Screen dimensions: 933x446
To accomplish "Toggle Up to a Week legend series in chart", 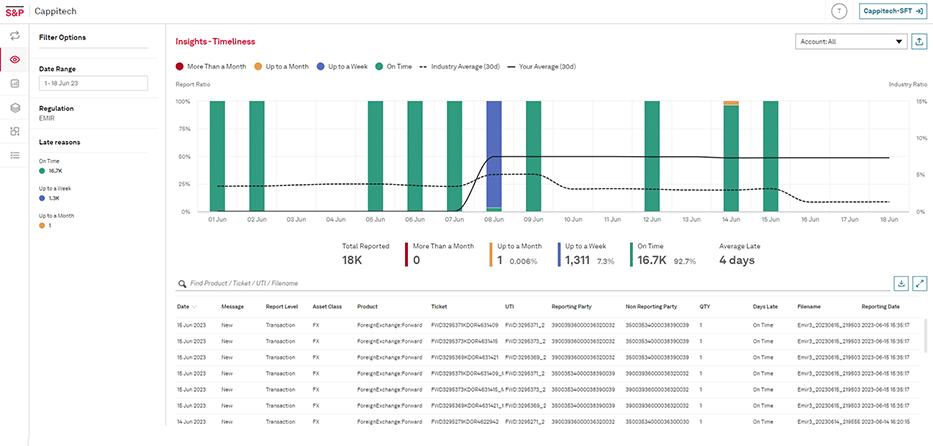I will 342,67.
